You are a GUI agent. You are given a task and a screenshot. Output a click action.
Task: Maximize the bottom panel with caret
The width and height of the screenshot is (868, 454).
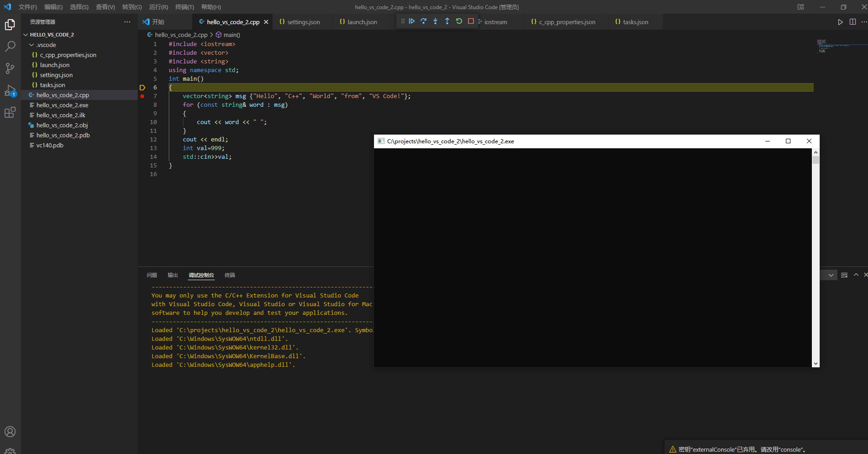[856, 275]
